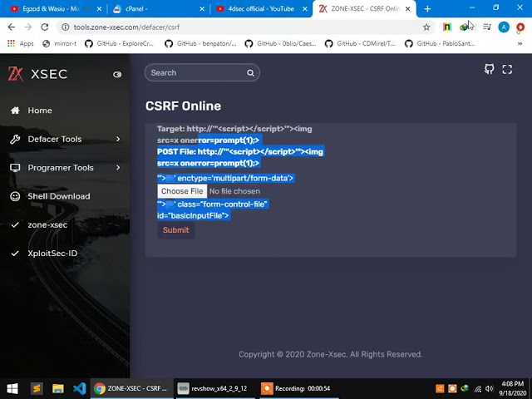Image resolution: width=532 pixels, height=399 pixels.
Task: Click the Home house icon
Action: pos(15,111)
